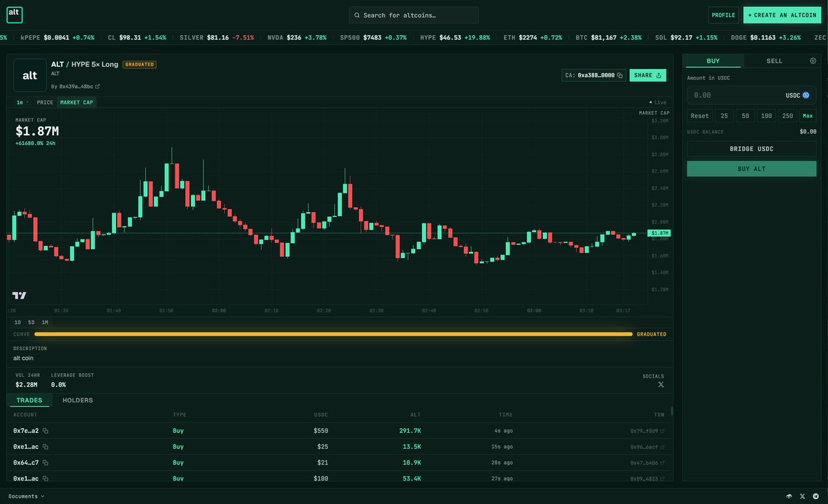Open the docs icon in footer
Viewport: 828px width, 504px height.
coord(789,496)
